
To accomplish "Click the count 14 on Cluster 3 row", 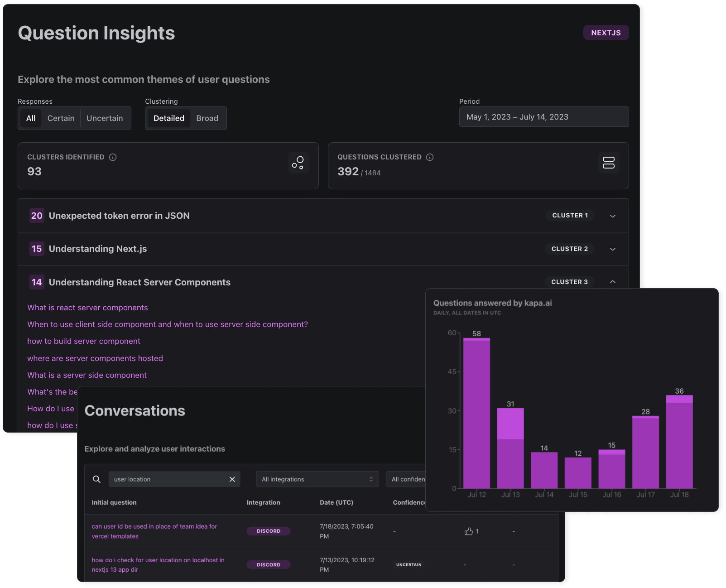I will [x=37, y=282].
